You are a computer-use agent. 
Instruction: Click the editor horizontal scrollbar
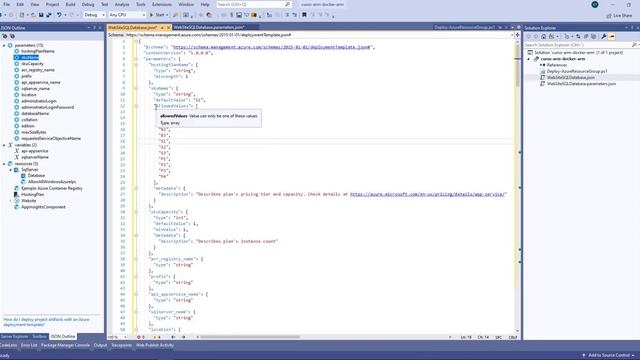tap(250, 337)
